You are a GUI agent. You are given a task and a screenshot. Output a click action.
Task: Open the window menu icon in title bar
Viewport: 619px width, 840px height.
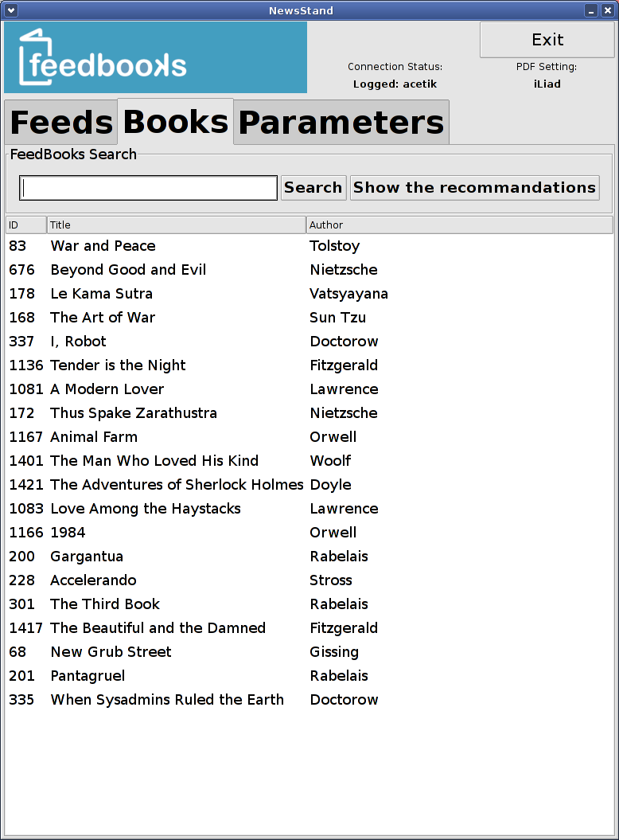click(11, 10)
